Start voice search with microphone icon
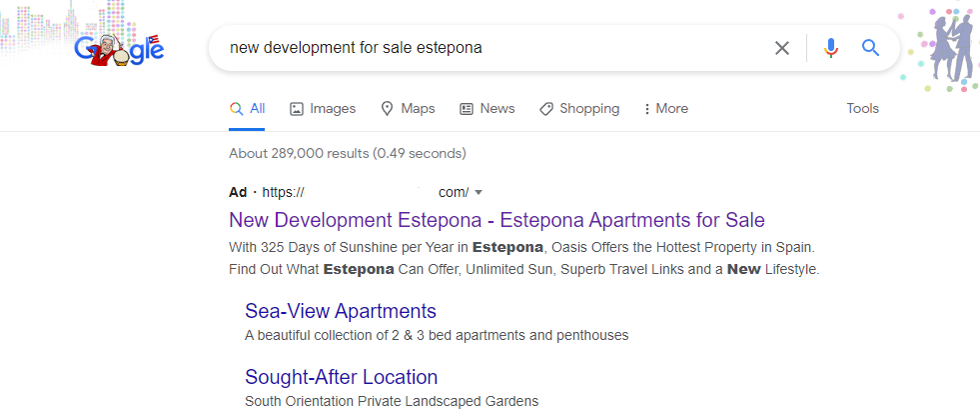The height and width of the screenshot is (417, 980). coord(830,48)
